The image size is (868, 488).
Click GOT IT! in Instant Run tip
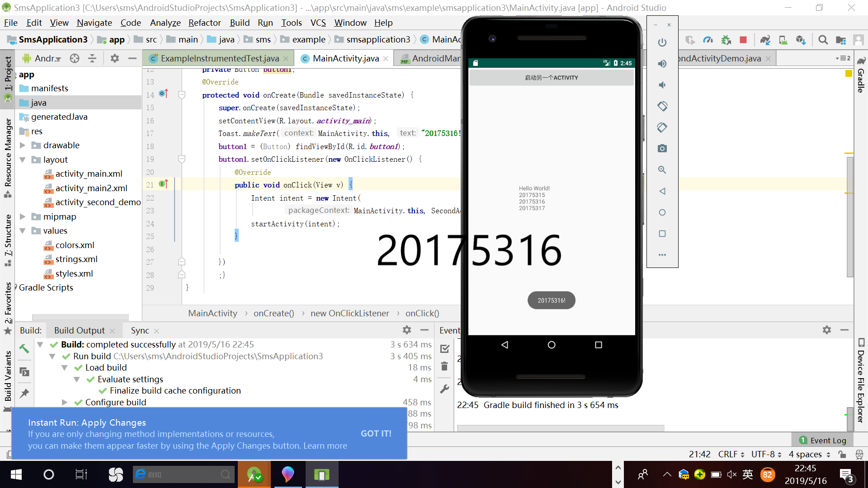(376, 433)
